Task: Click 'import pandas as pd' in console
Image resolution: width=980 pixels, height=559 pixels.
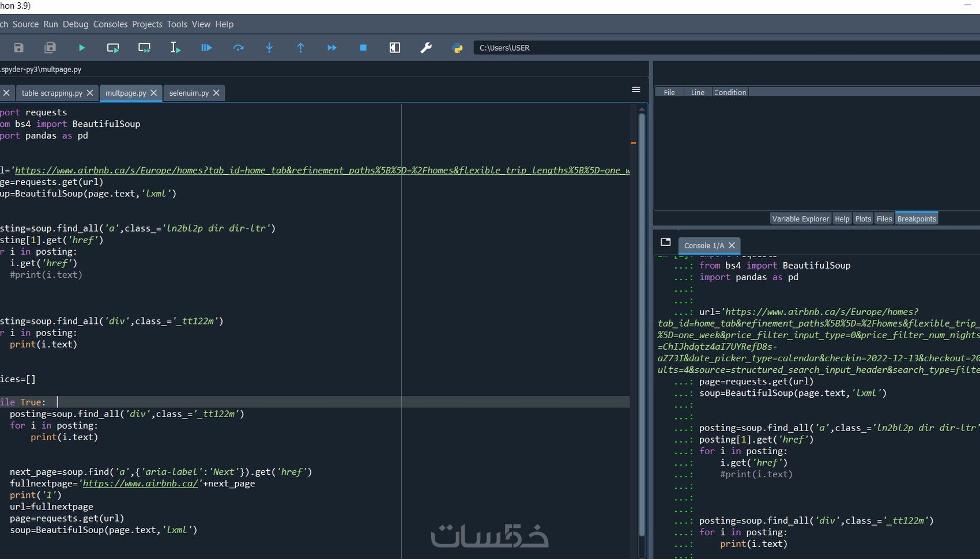Action: [749, 277]
